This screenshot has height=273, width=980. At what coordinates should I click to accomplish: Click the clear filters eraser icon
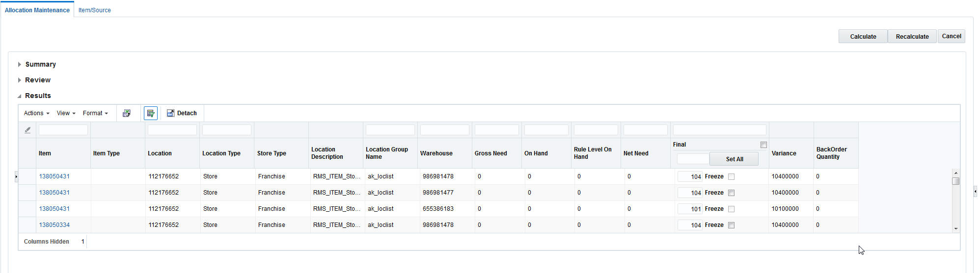(27, 130)
